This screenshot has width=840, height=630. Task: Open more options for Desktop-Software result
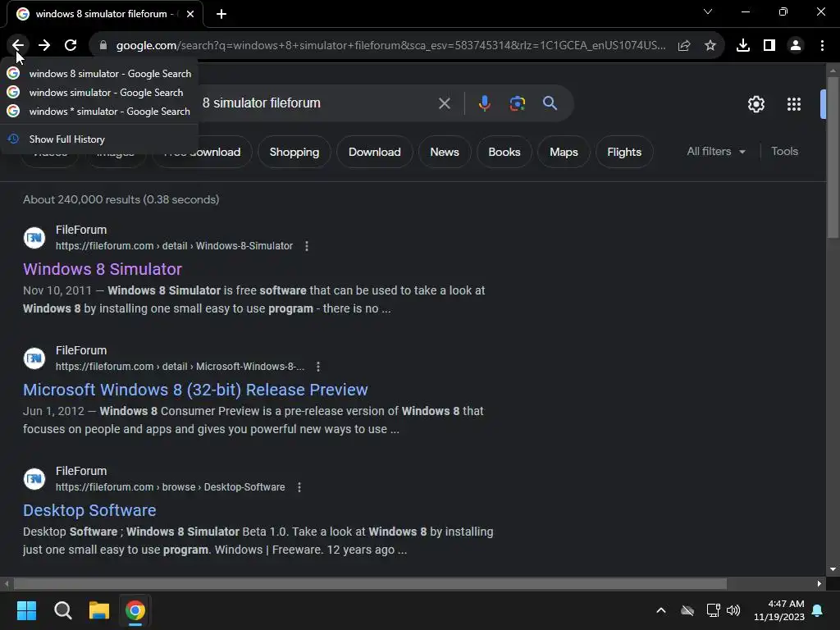pos(299,487)
